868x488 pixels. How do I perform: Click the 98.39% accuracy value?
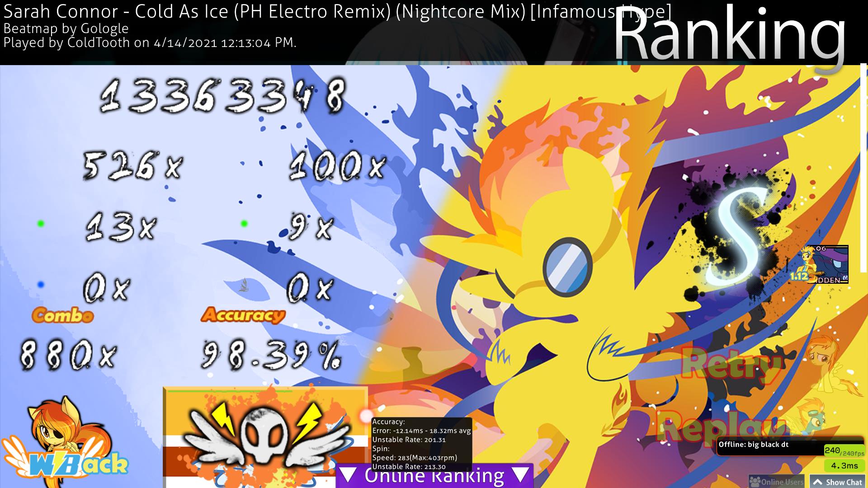pos(271,356)
